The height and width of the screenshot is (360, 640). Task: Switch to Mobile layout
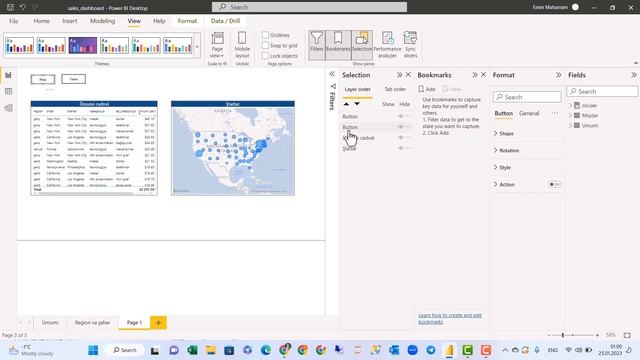[242, 45]
